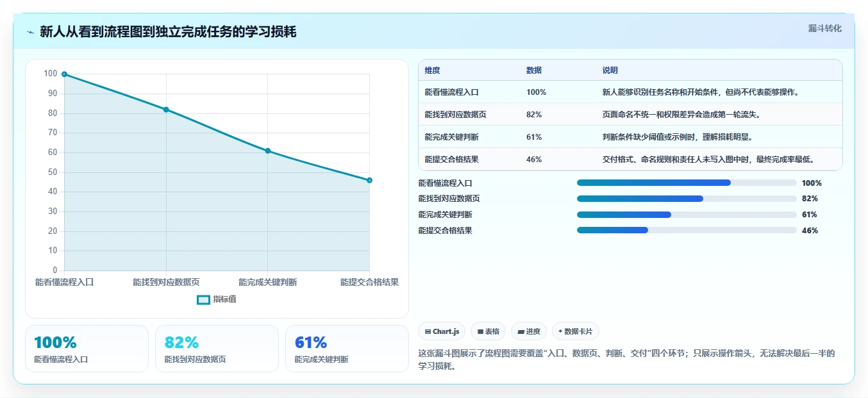This screenshot has height=398, width=868.
Task: Click the 能提交合格结果 progress bar
Action: (687, 230)
